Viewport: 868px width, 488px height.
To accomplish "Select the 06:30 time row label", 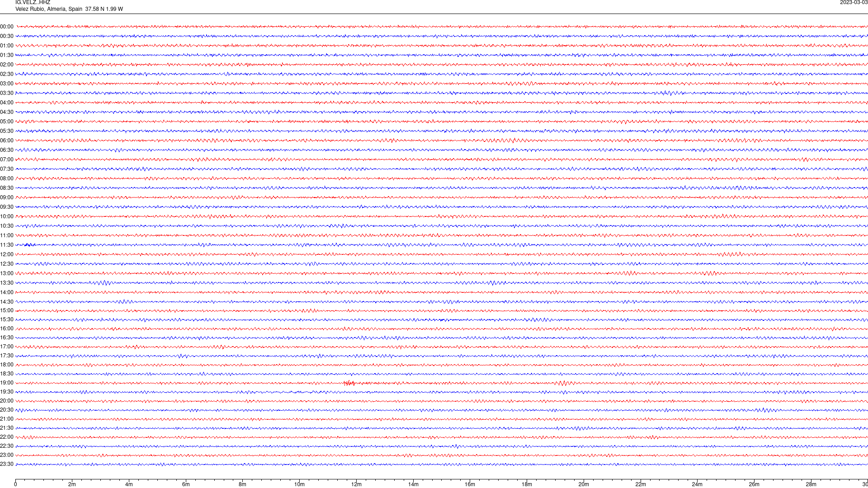I will tap(7, 150).
